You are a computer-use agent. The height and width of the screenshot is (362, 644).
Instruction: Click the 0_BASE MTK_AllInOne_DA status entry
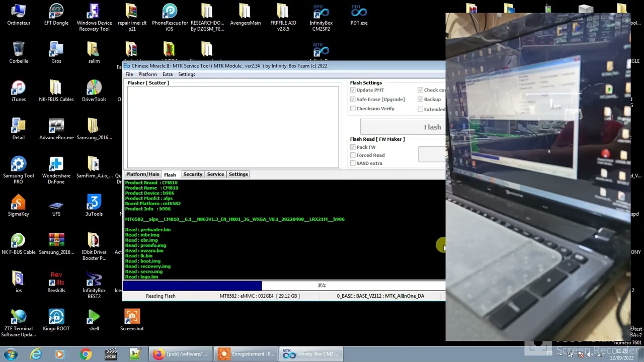coord(380,296)
